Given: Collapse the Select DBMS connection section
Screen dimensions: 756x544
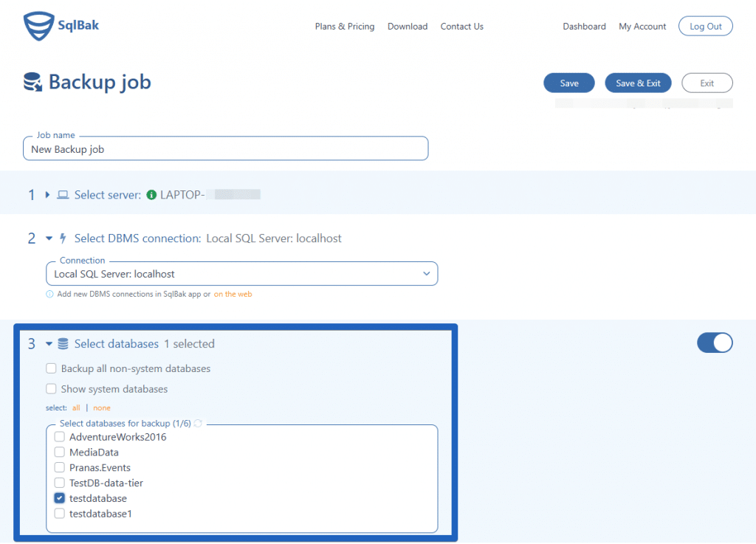Looking at the screenshot, I should pyautogui.click(x=49, y=238).
